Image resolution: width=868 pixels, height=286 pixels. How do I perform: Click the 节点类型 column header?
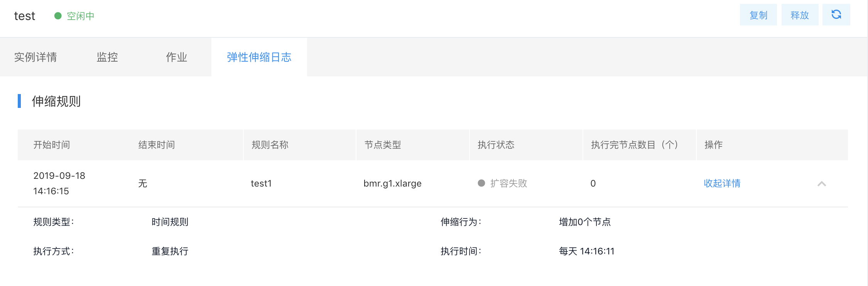[383, 145]
